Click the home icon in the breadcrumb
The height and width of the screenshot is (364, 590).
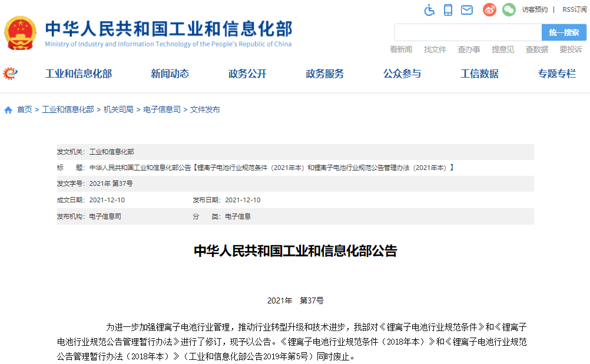pos(8,109)
